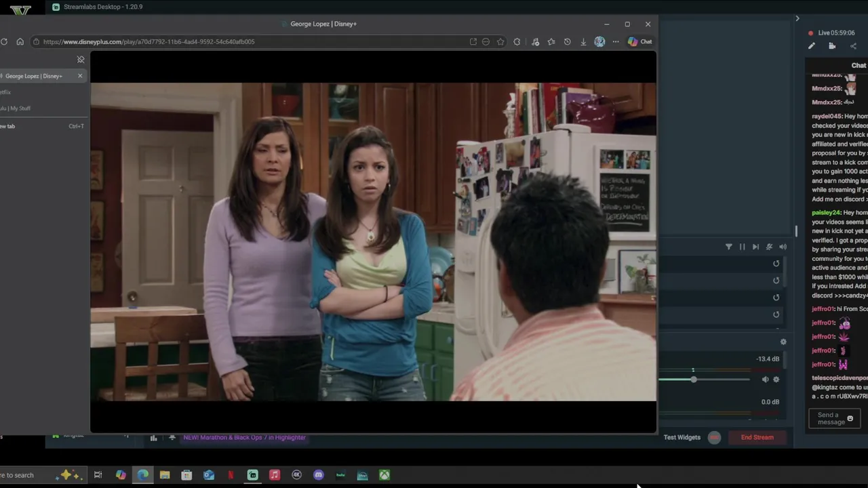Select the Chat tab in Streamlabs
Screen dimensions: 868x488
tap(859, 66)
